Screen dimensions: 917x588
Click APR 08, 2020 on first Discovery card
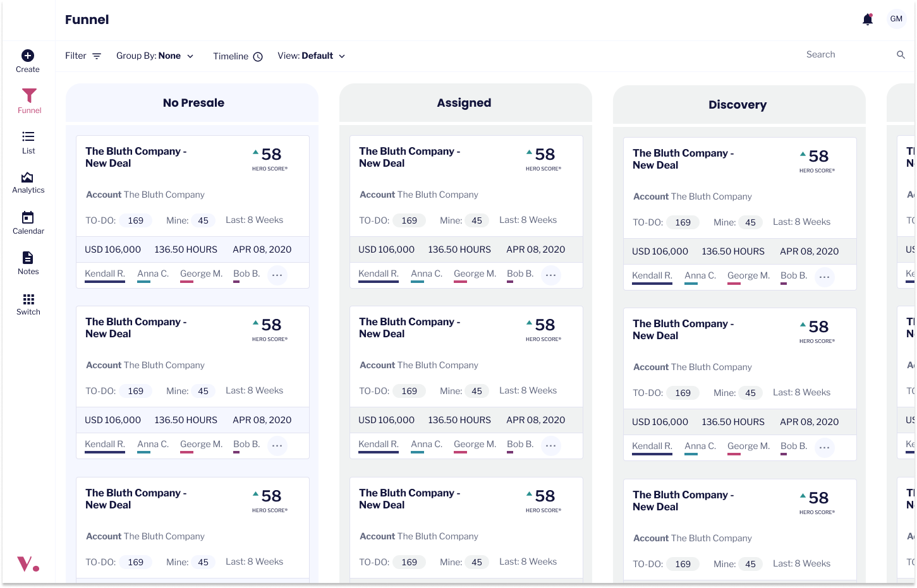(x=810, y=251)
